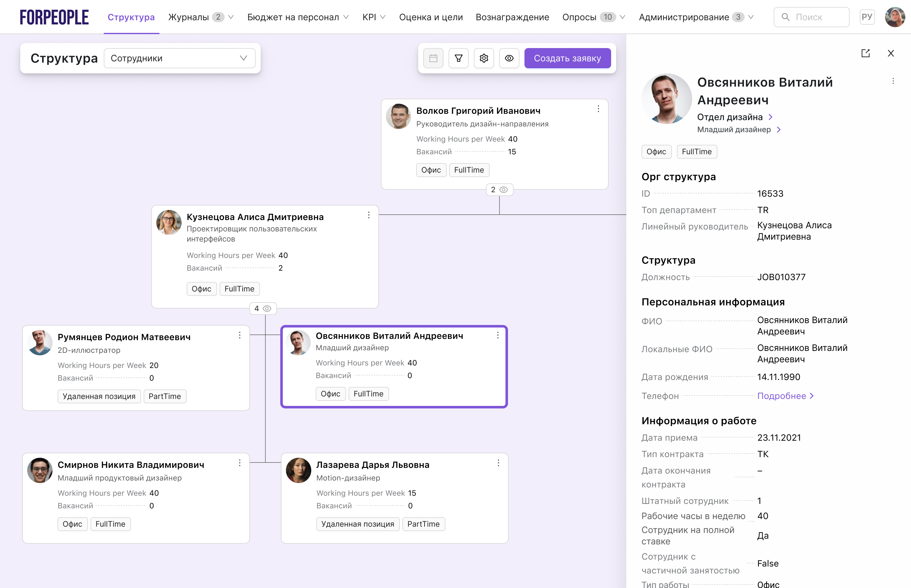
Task: Click inside the Поиск search field
Action: 812,17
